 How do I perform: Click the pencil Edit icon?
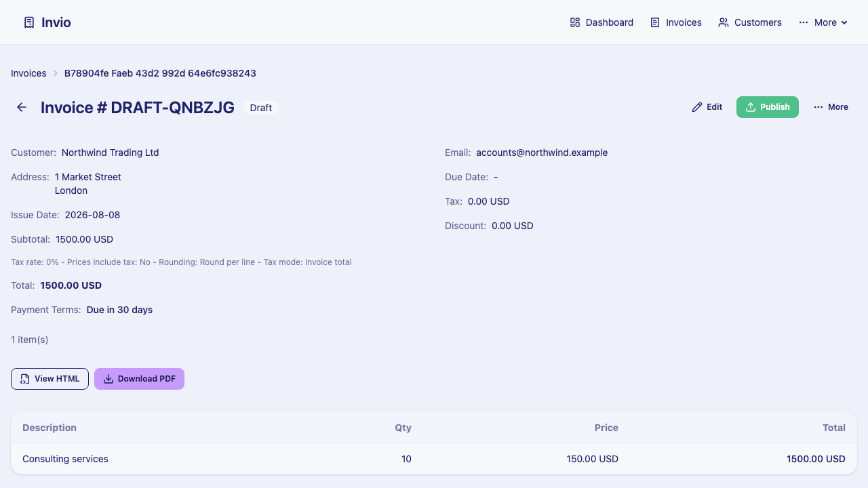pos(697,107)
